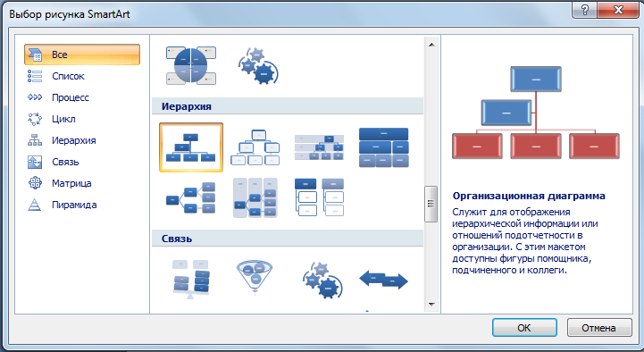
Task: Click the scrollbar up arrow
Action: (x=431, y=45)
